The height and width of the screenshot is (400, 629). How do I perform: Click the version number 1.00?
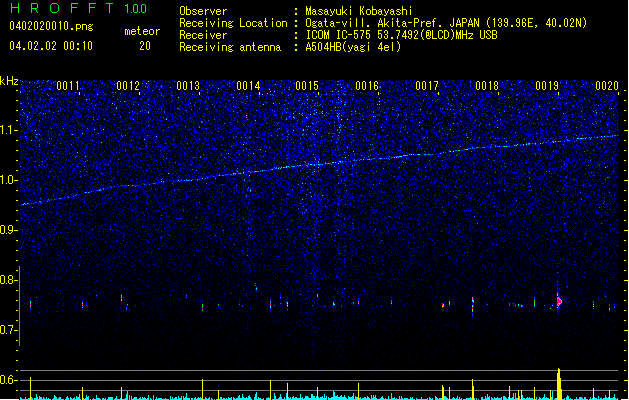tap(136, 9)
